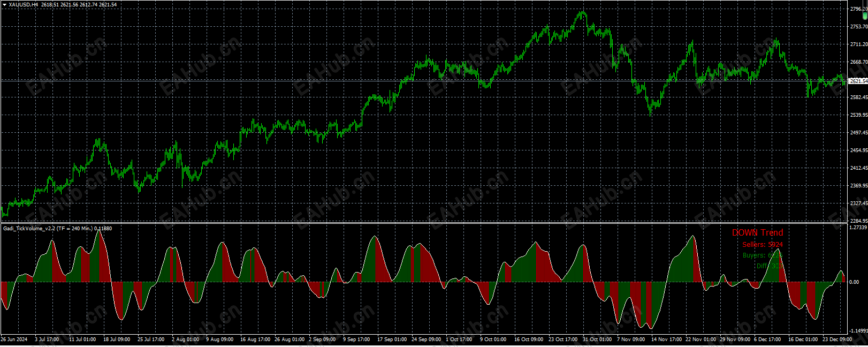Click the green slider handle above the price scale
Image resolution: width=868 pixels, height=347 pixels.
865,16
